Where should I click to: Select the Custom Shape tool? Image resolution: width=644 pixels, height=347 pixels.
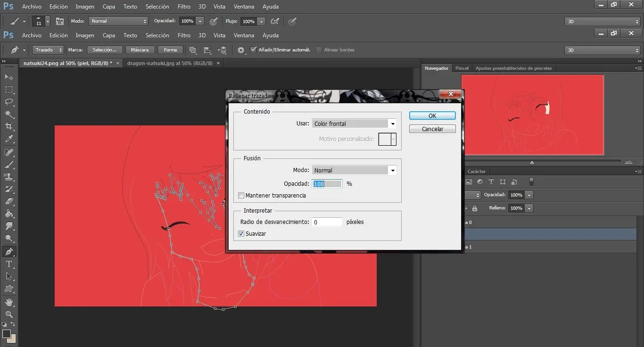point(9,289)
